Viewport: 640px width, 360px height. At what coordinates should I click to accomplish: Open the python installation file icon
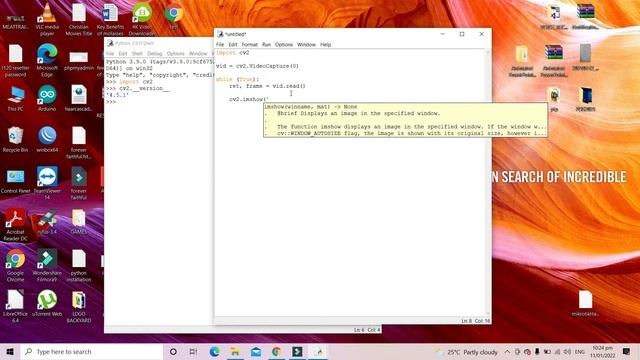[x=79, y=266]
